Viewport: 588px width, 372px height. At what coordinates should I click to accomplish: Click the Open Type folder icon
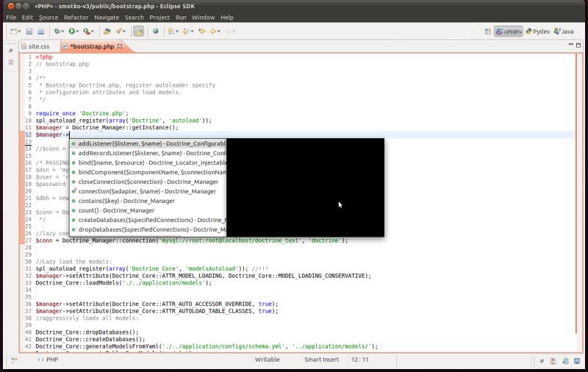(107, 32)
